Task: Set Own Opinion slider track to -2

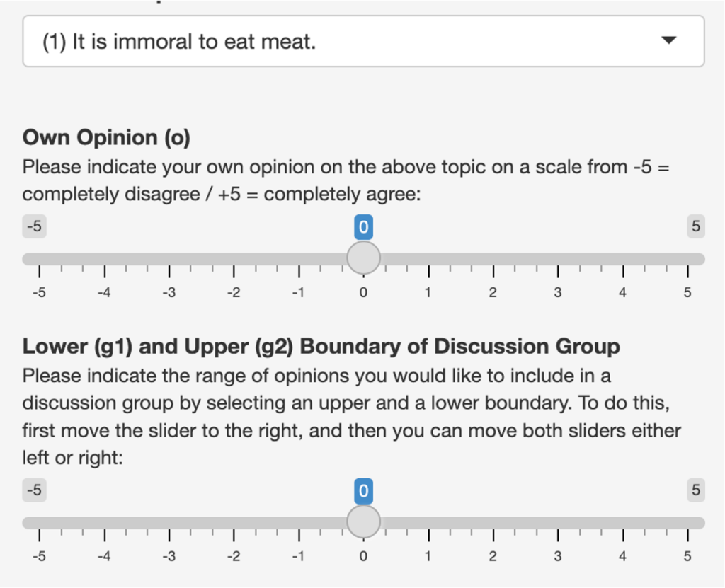Action: pyautogui.click(x=234, y=259)
